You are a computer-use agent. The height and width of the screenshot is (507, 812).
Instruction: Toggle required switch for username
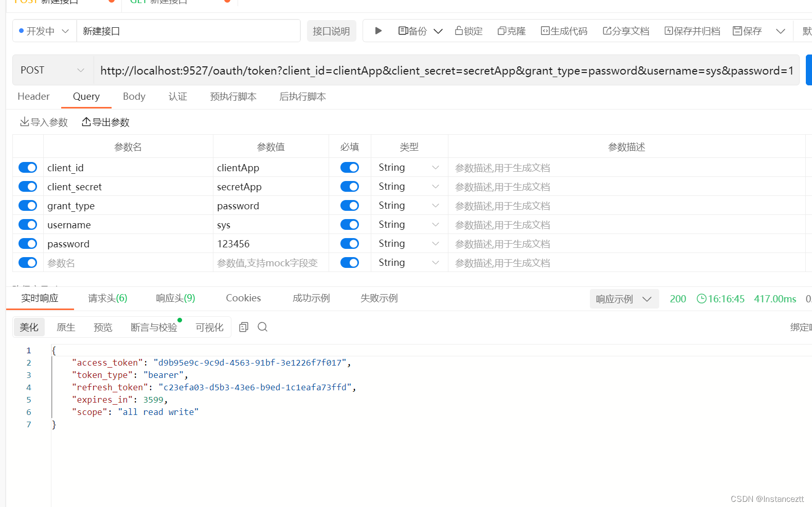point(350,225)
